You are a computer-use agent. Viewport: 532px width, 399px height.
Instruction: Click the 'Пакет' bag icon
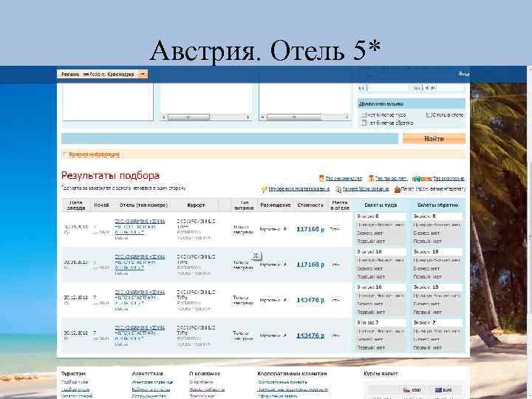click(398, 189)
